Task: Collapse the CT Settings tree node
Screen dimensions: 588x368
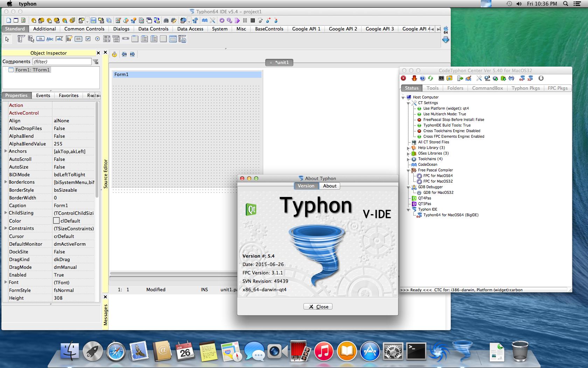Action: [x=408, y=103]
